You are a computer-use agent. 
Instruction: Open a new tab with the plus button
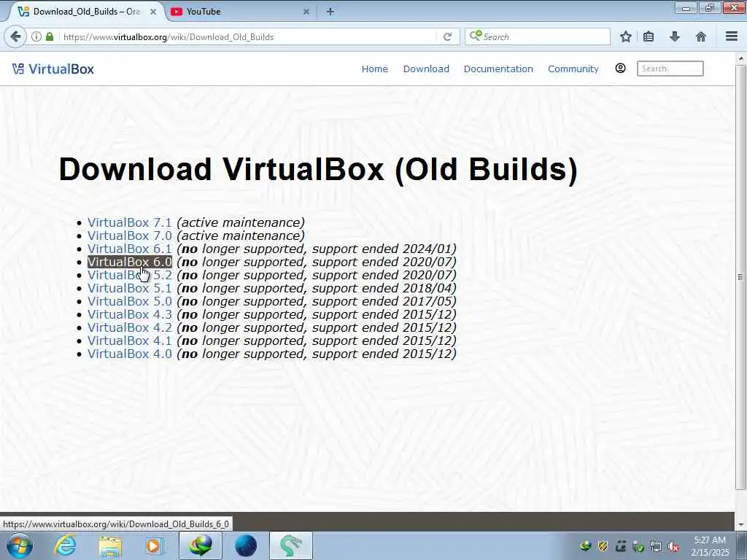330,12
